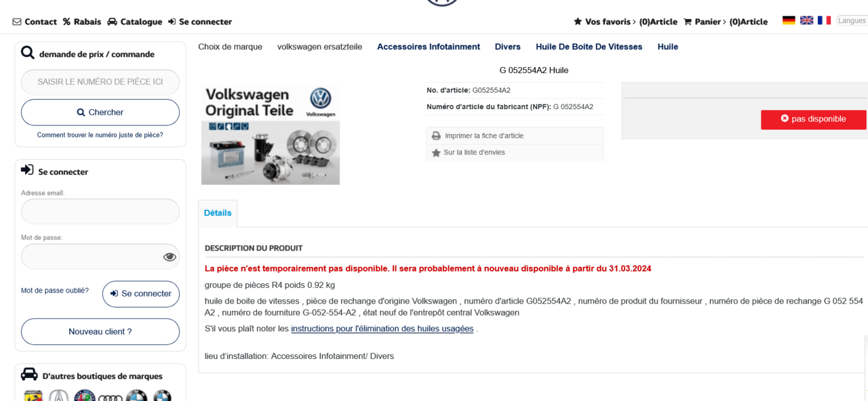Switch site language via the German flag
The image size is (868, 401).
(789, 20)
